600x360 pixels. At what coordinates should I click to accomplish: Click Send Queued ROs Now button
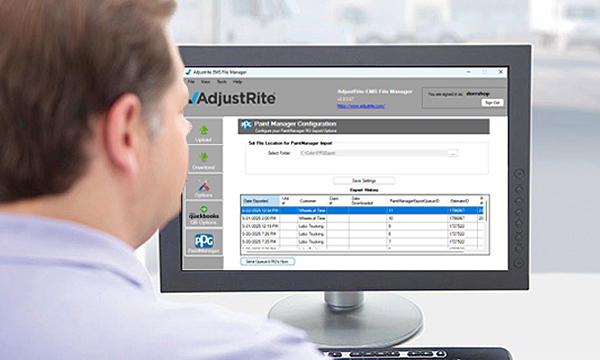267,261
